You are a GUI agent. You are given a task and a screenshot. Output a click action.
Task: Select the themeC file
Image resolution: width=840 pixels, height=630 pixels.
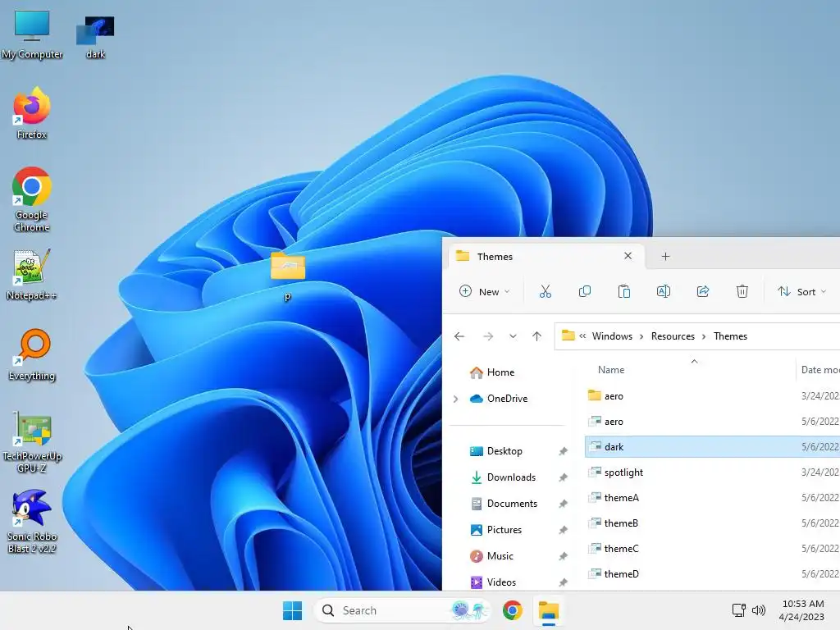(713, 549)
